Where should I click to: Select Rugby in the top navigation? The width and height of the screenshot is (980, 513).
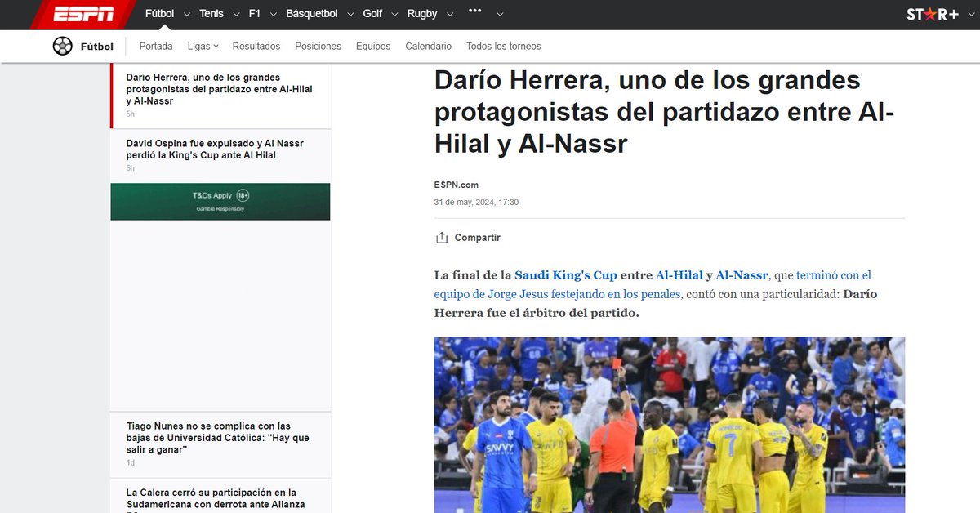[x=422, y=14]
